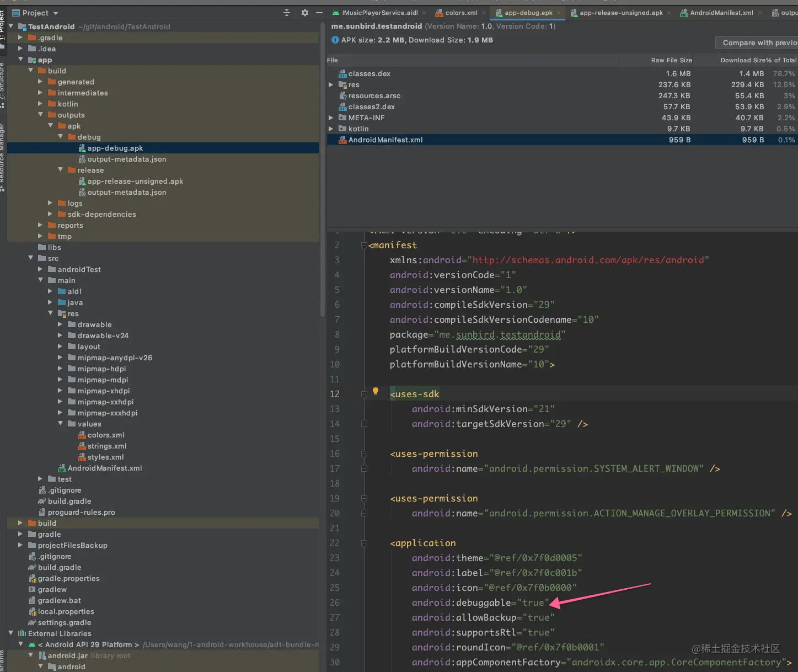
Task: Open the Structure side tool window
Action: [3, 86]
